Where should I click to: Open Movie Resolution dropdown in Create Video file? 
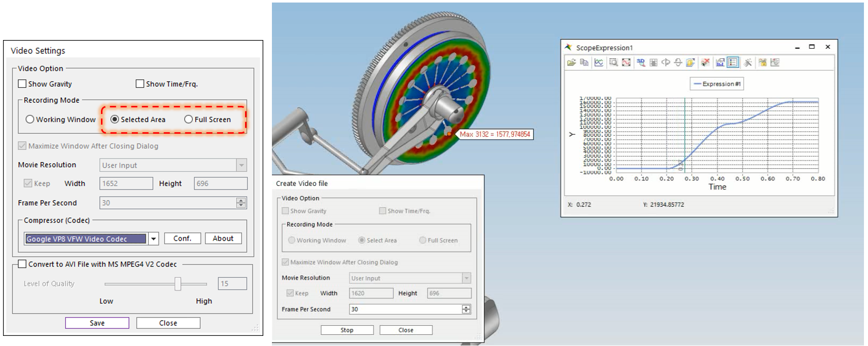pos(466,278)
